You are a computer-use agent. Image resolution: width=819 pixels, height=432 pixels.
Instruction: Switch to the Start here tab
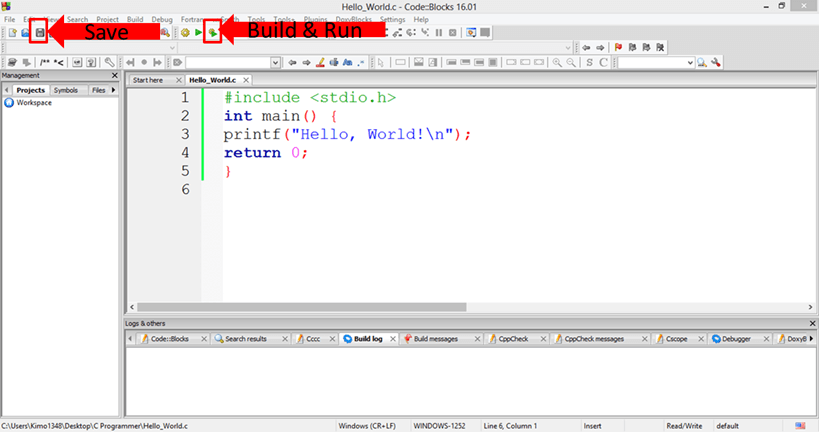[x=148, y=79]
